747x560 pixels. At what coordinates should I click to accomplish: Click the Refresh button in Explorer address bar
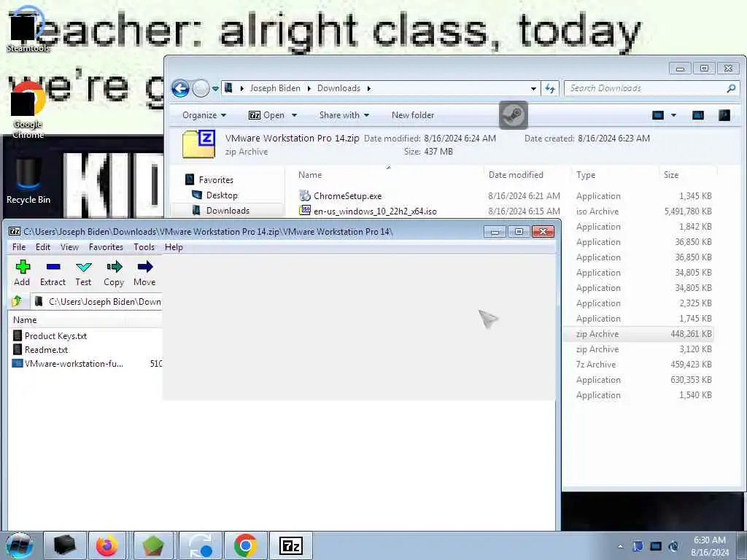tap(550, 88)
